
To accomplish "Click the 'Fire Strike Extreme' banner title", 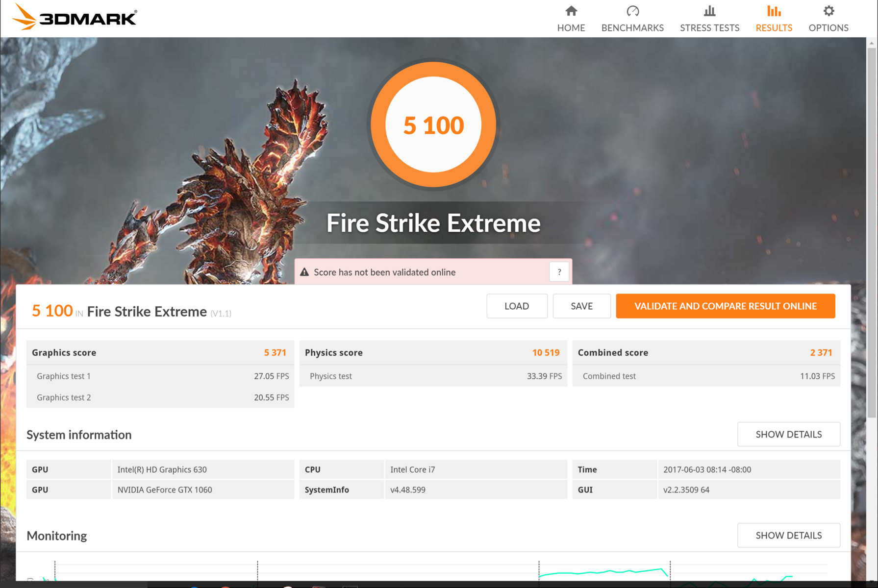I will (x=433, y=223).
